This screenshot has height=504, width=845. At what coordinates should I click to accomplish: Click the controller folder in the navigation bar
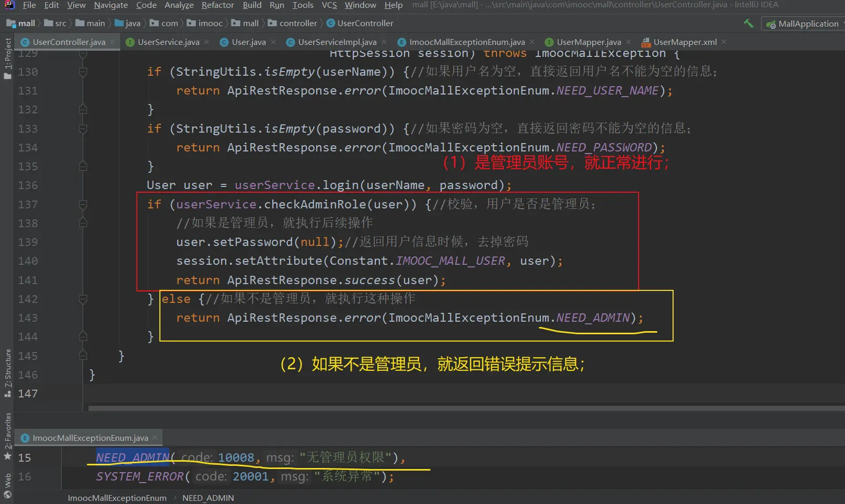tap(298, 24)
